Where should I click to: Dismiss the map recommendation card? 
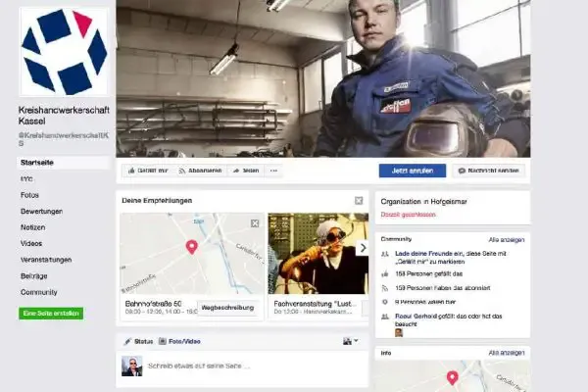click(x=255, y=223)
